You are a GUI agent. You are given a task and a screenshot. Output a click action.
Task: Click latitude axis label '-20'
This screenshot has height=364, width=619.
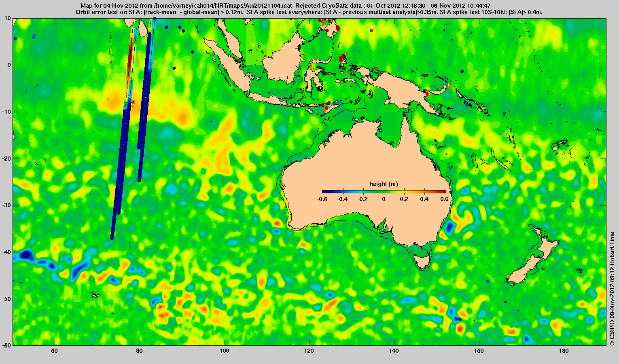point(6,159)
